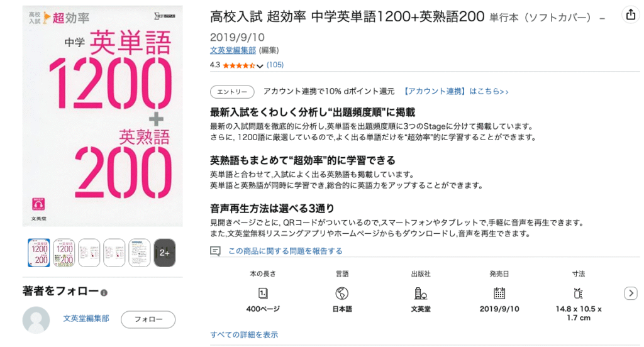Click the publisher building icon
Screen dimensions: 644x347
[x=421, y=293]
